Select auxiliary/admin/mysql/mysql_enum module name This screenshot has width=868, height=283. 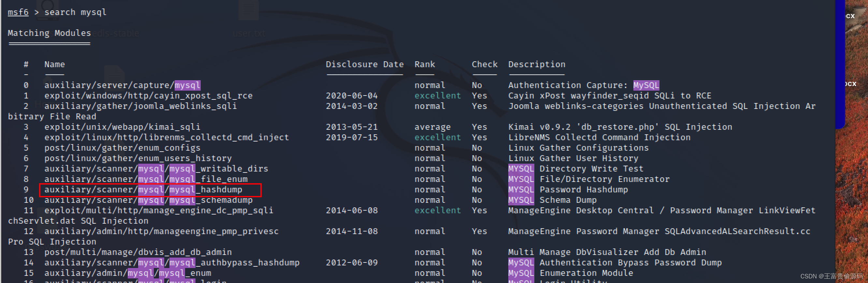point(128,273)
